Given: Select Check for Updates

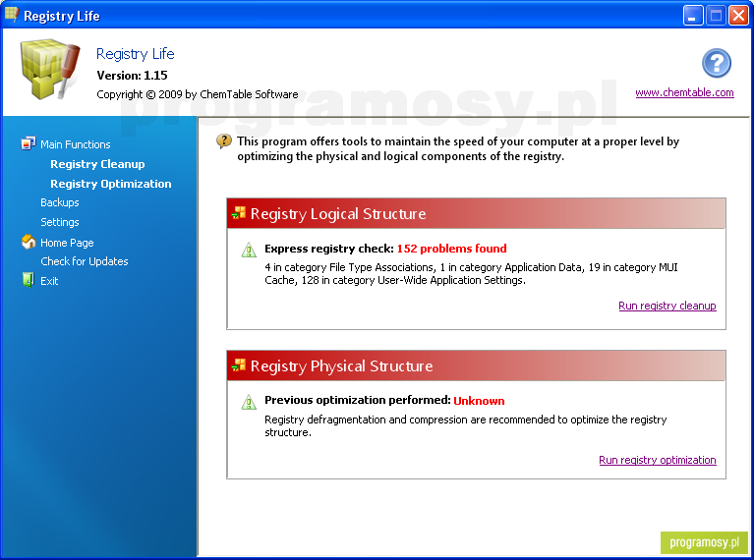Looking at the screenshot, I should coord(85,261).
